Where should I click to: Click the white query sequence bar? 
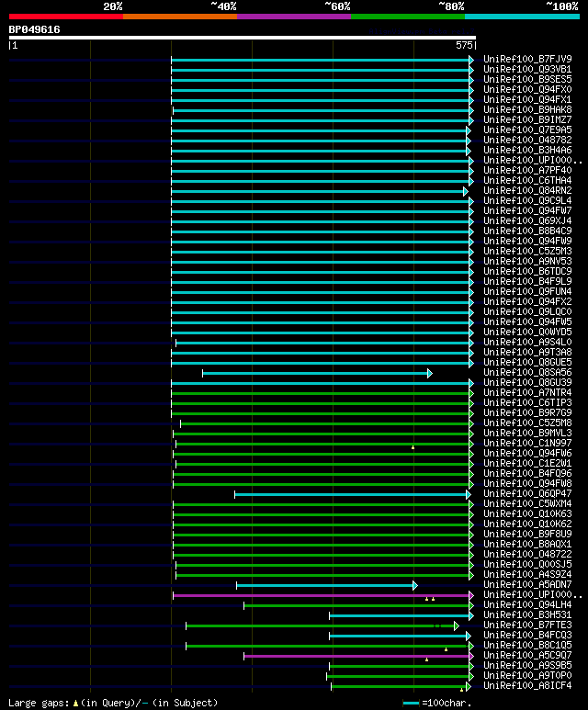(243, 38)
